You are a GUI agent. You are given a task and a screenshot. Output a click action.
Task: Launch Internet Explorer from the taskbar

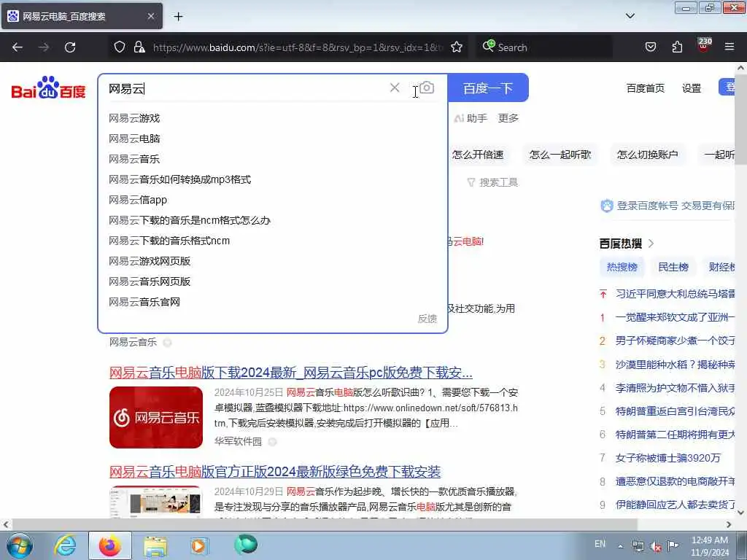pyautogui.click(x=65, y=545)
